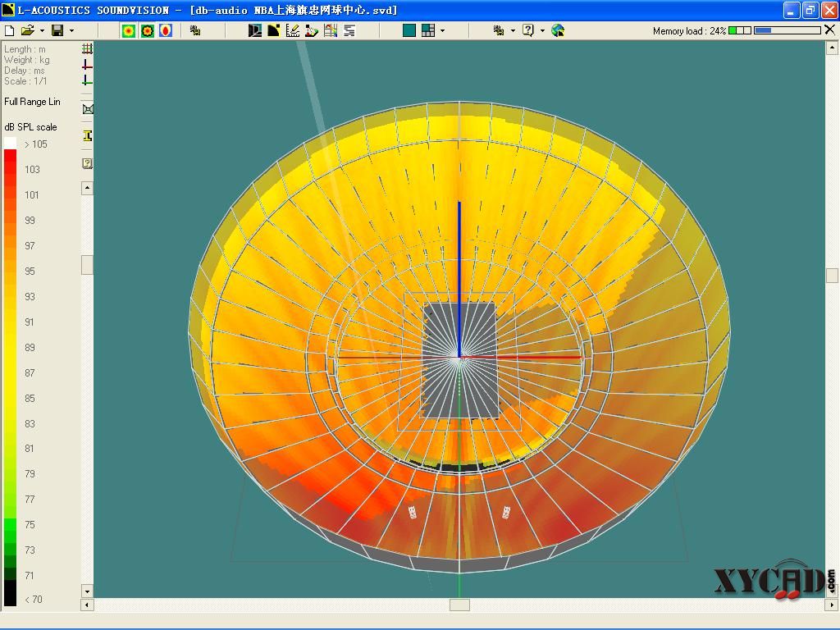The height and width of the screenshot is (630, 840).
Task: Click the yellow and black cutview icon
Action: click(274, 30)
